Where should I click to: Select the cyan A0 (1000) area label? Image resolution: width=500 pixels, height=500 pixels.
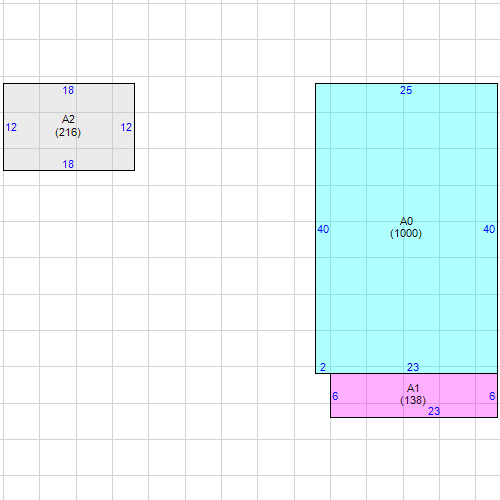click(x=406, y=227)
